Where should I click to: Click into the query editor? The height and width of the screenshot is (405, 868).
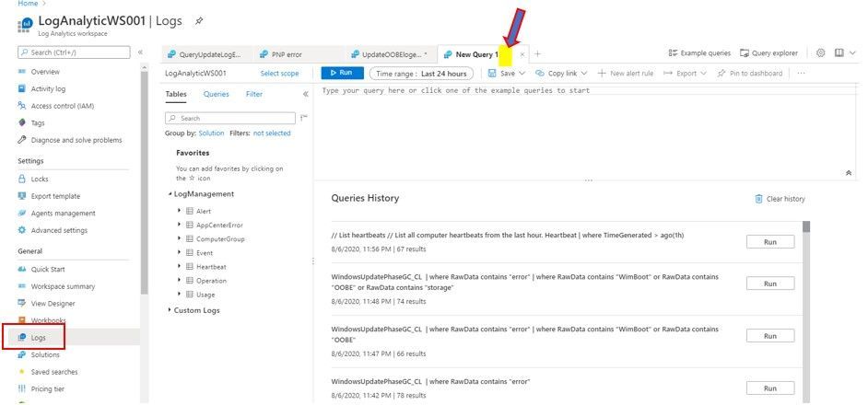click(584, 130)
